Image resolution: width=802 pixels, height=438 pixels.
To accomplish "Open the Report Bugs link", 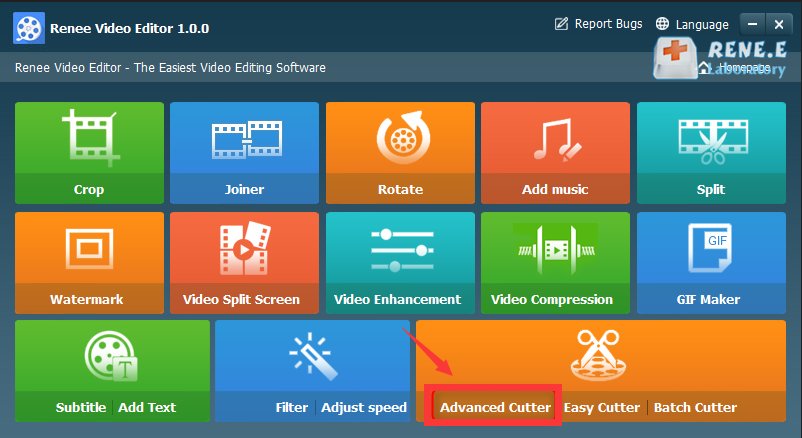I will pos(598,24).
